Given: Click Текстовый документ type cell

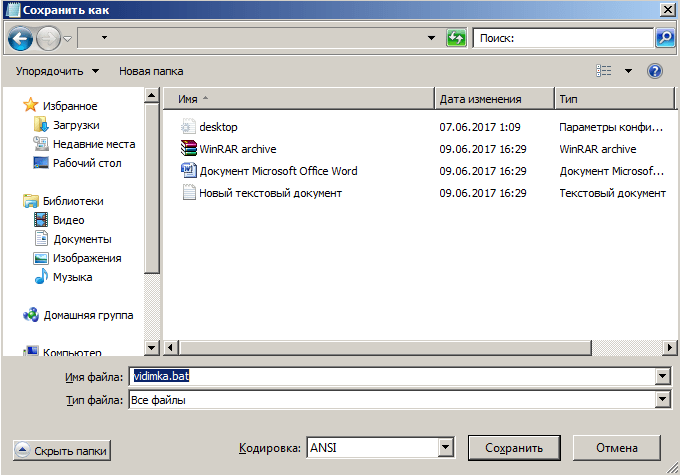Looking at the screenshot, I should [612, 193].
